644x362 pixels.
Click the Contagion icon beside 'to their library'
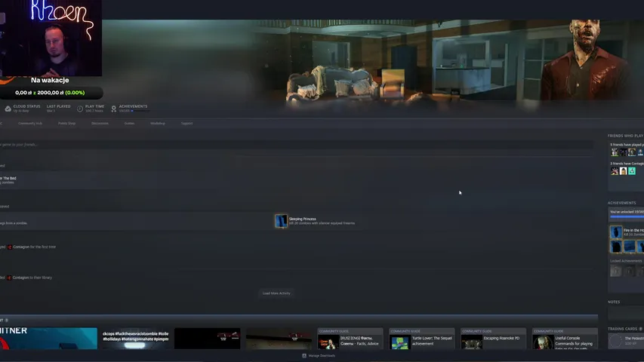point(9,278)
